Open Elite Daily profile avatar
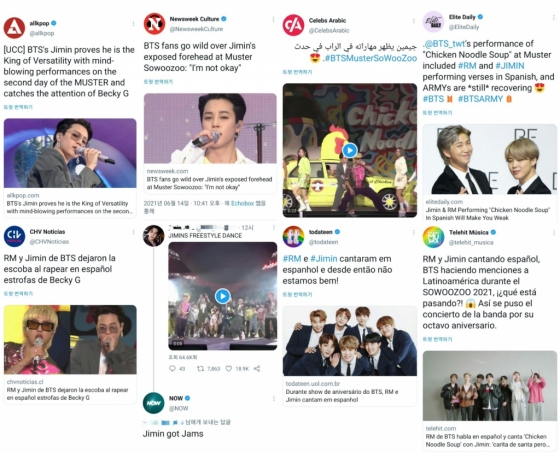This screenshot has width=560, height=453. tap(433, 21)
